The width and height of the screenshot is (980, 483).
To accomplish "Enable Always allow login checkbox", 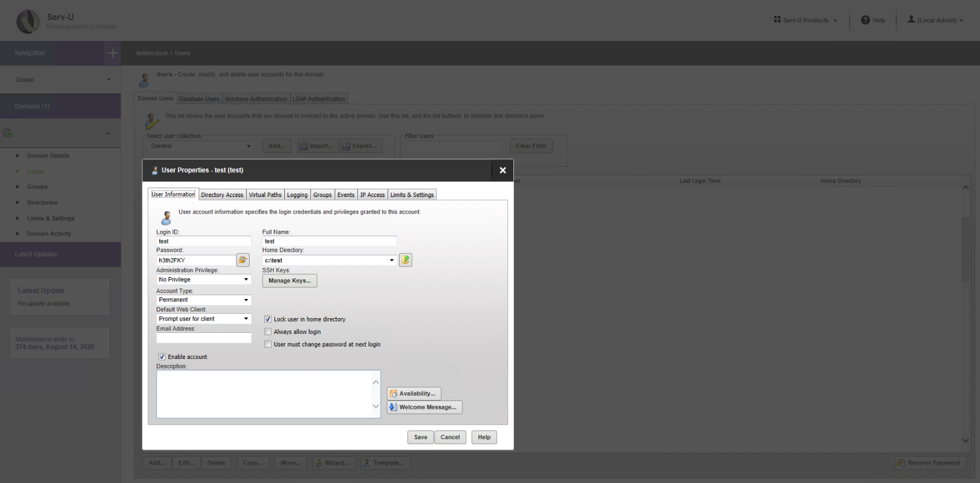I will point(268,332).
